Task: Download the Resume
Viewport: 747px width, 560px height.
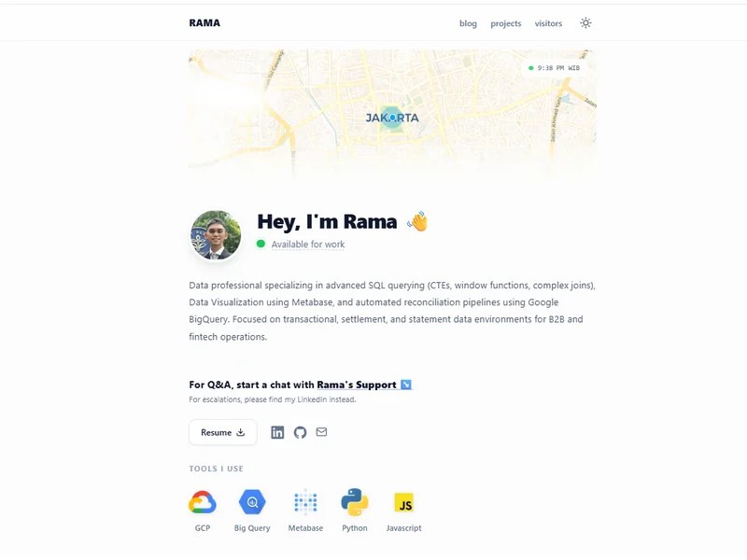Action: click(x=222, y=432)
